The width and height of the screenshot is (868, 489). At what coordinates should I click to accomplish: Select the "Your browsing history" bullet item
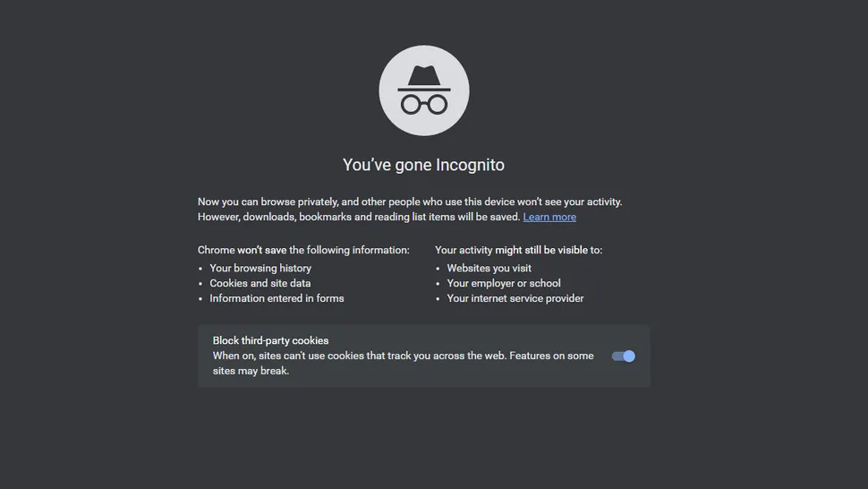click(260, 268)
